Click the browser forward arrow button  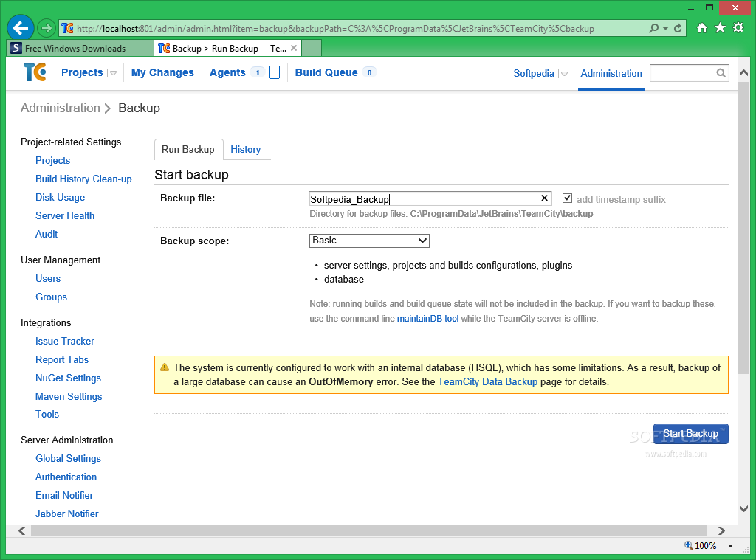click(x=47, y=28)
